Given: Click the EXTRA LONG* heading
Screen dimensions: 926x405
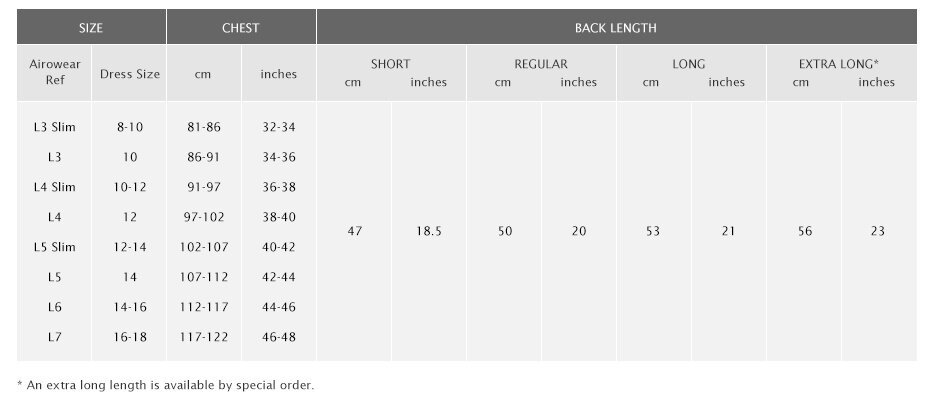Looking at the screenshot, I should 839,64.
